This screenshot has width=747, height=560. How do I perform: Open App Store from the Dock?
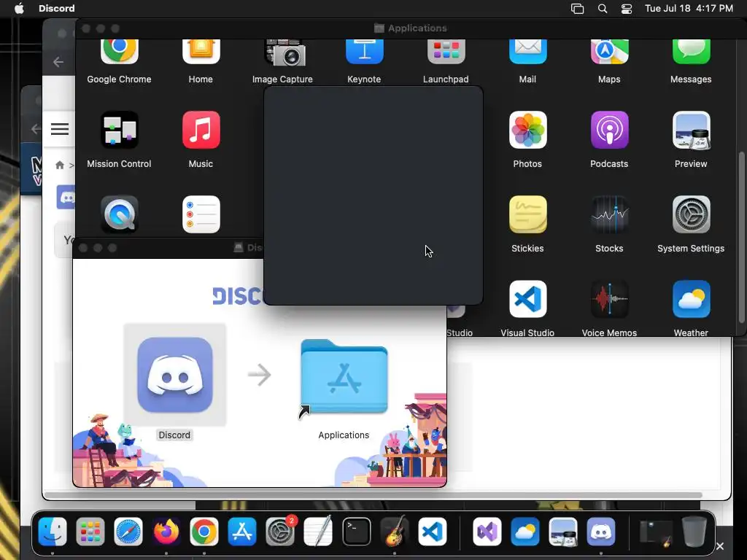pyautogui.click(x=242, y=532)
